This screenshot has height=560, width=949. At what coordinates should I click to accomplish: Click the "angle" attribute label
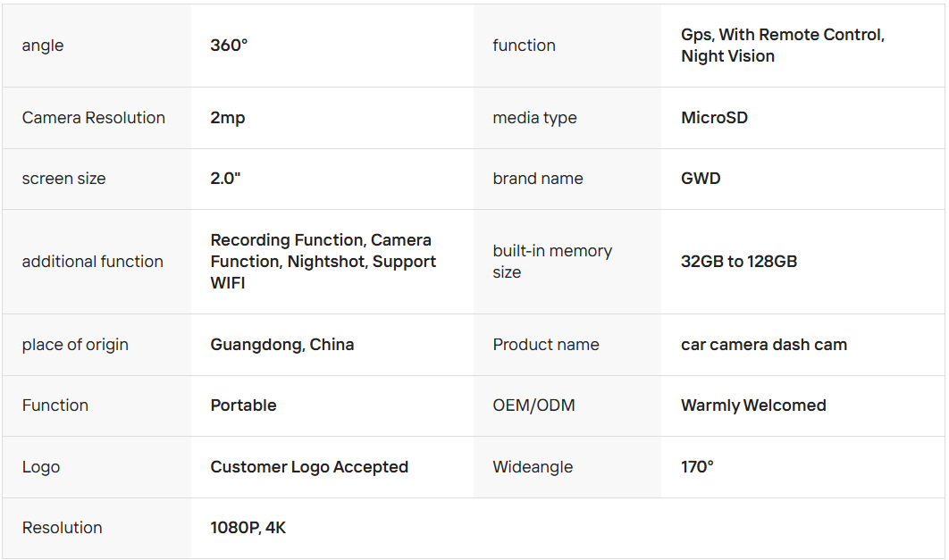tap(43, 46)
